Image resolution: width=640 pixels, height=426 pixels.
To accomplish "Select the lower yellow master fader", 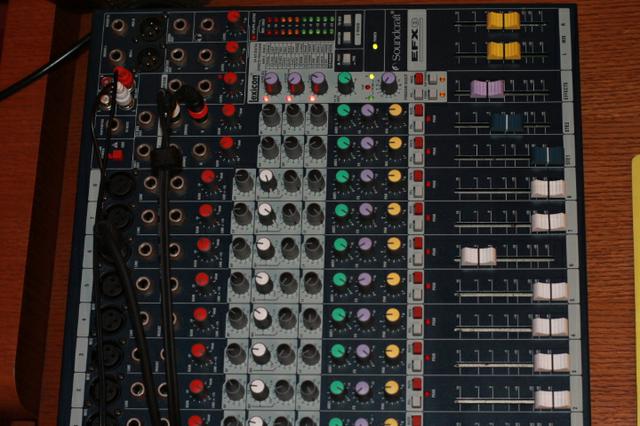I will click(503, 51).
